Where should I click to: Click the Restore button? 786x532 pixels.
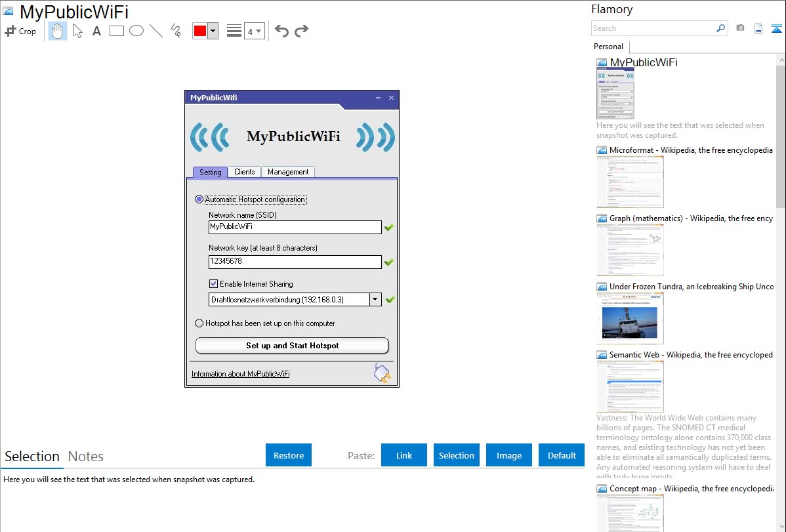click(x=289, y=455)
